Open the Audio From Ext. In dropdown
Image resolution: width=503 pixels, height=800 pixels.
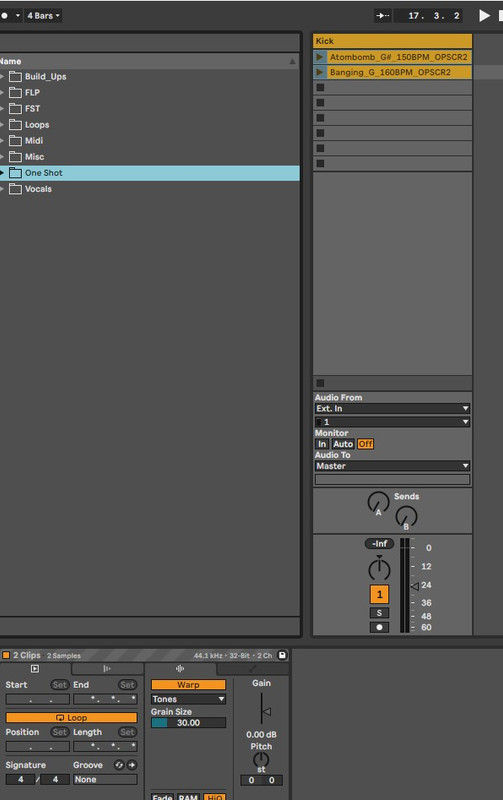392,409
